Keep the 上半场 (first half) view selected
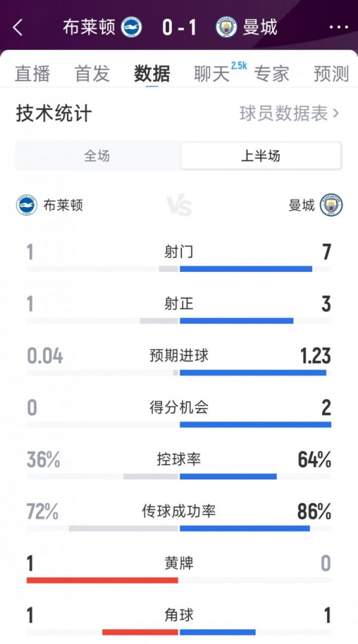 coord(260,154)
